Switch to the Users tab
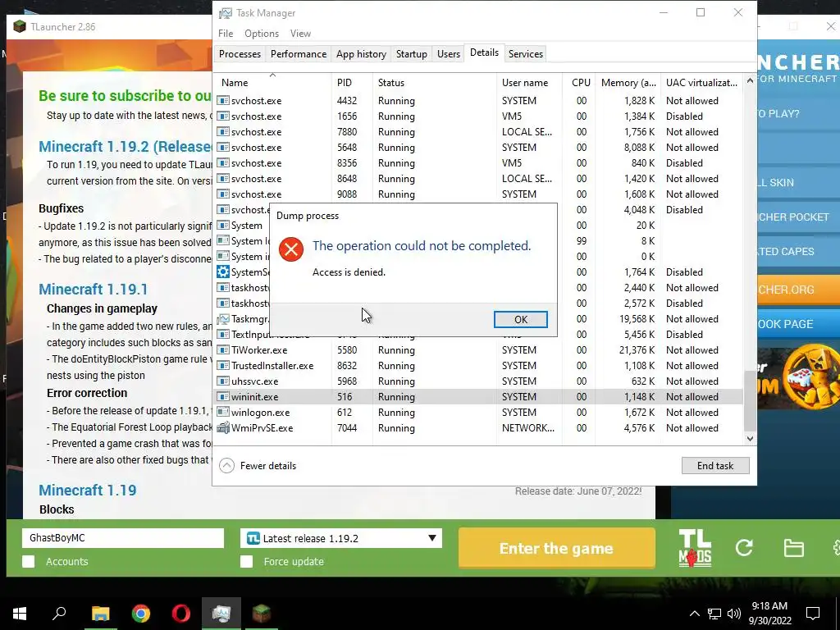840x630 pixels. click(x=449, y=54)
